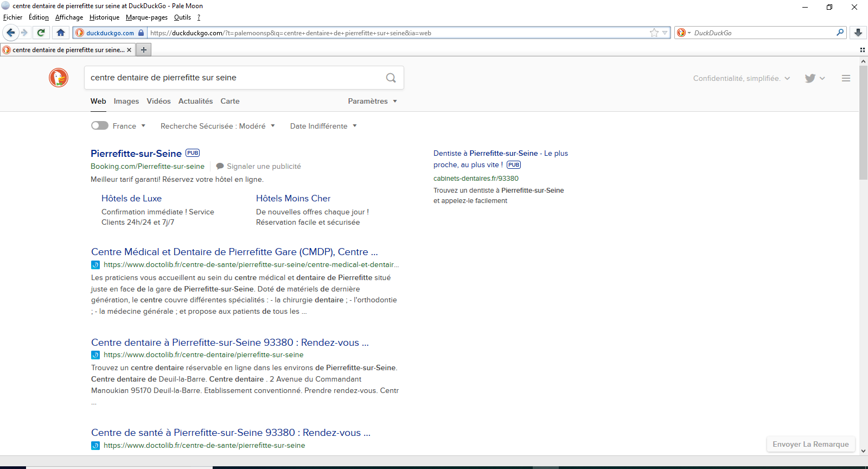This screenshot has width=868, height=469.
Task: Click the cabinets-dentaires.fr/93380 URL
Action: [x=476, y=178]
